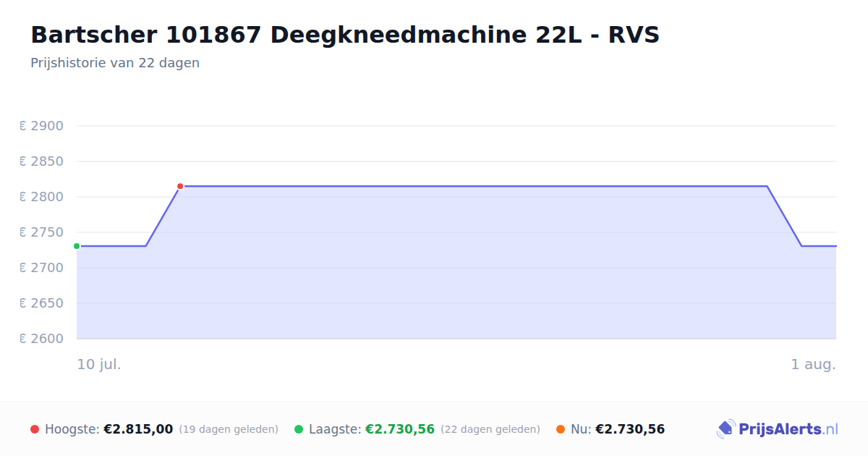Select the red highest-price point on chart
The width and height of the screenshot is (868, 456).
click(180, 186)
